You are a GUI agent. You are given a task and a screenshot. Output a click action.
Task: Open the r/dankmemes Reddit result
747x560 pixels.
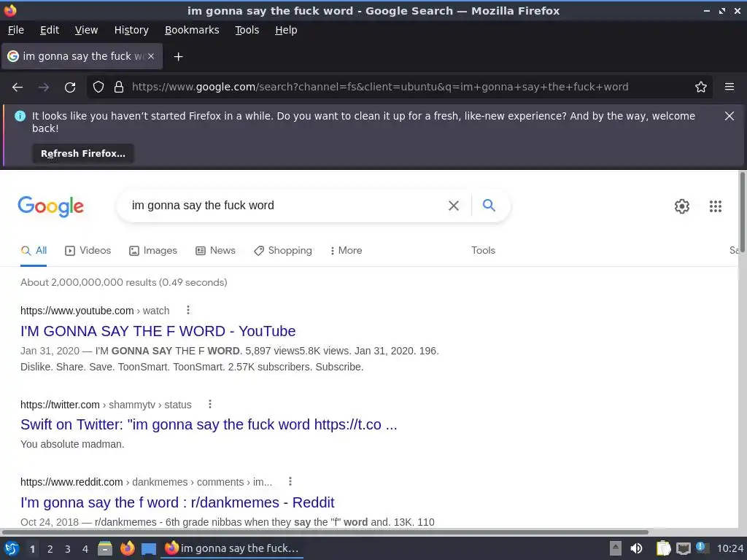coord(177,502)
